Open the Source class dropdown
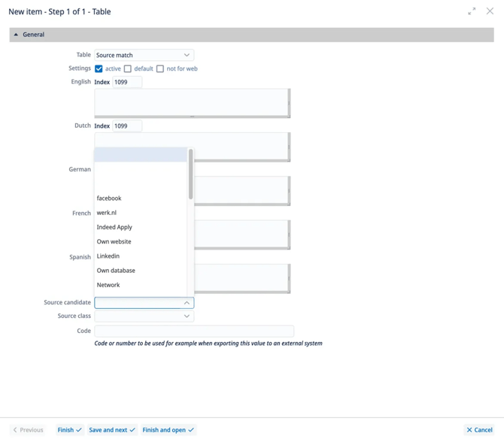504x445 pixels. pos(144,316)
